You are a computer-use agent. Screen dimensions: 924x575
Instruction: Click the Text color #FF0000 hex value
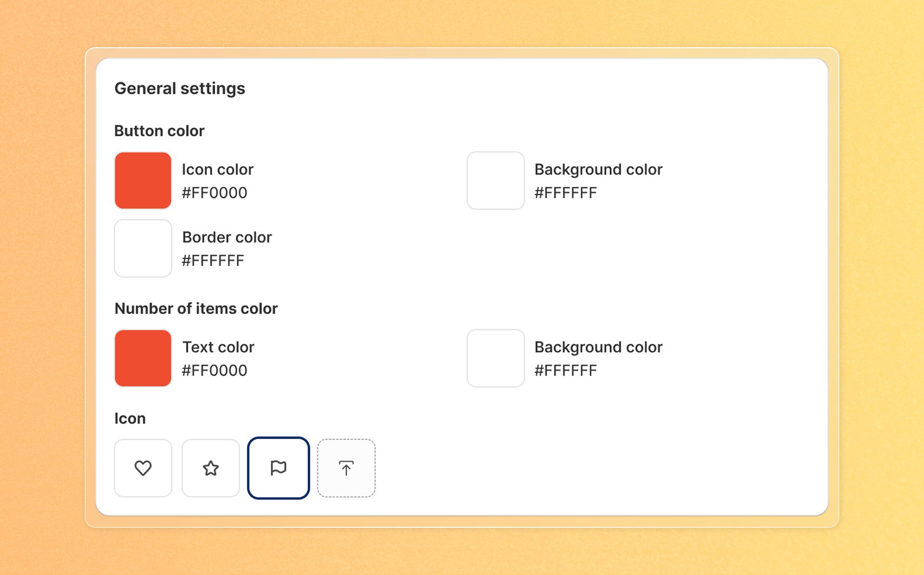(x=215, y=370)
